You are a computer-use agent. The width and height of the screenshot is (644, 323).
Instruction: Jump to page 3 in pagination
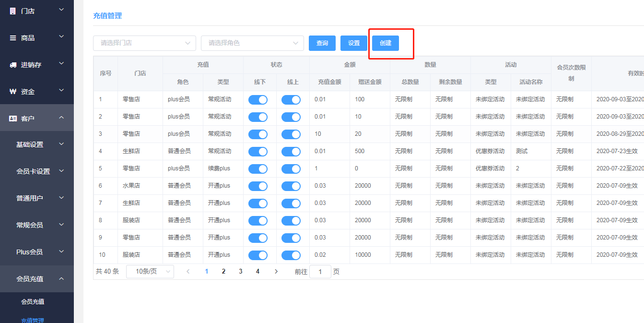click(241, 272)
